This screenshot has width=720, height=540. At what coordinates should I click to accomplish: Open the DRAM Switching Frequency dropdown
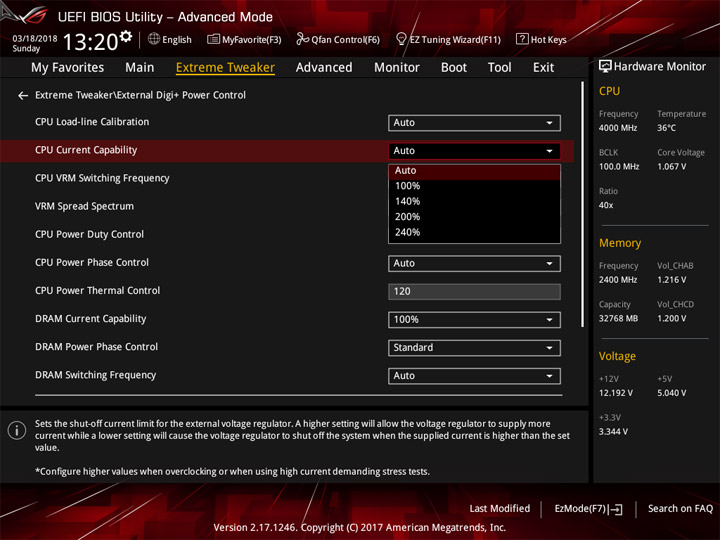pyautogui.click(x=474, y=376)
